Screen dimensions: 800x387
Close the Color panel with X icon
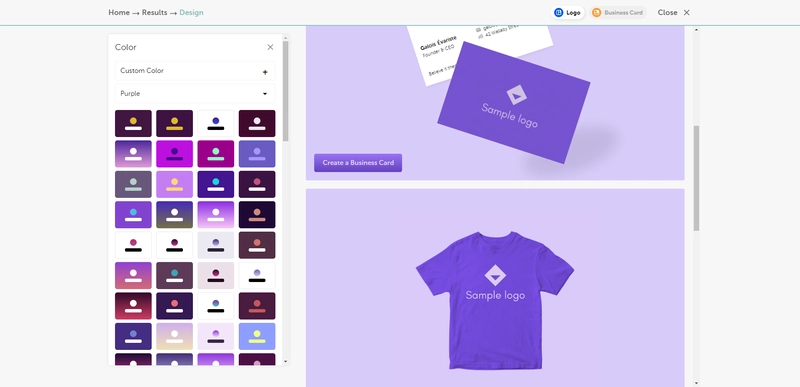[270, 47]
